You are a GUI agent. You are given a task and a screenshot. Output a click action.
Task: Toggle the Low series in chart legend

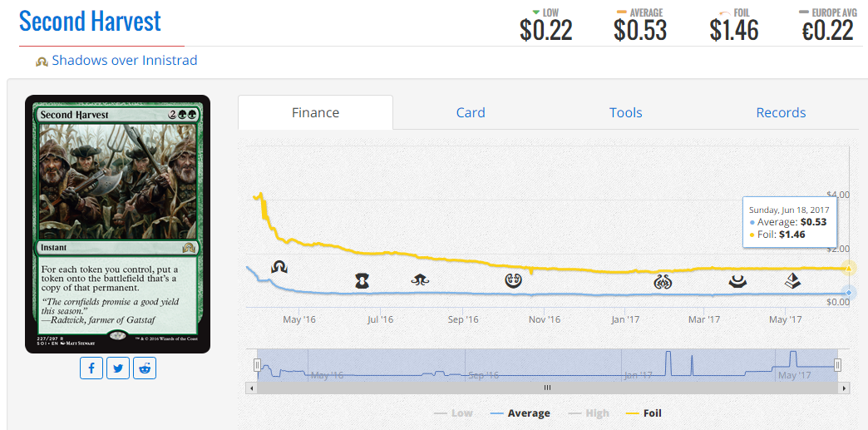coord(453,413)
